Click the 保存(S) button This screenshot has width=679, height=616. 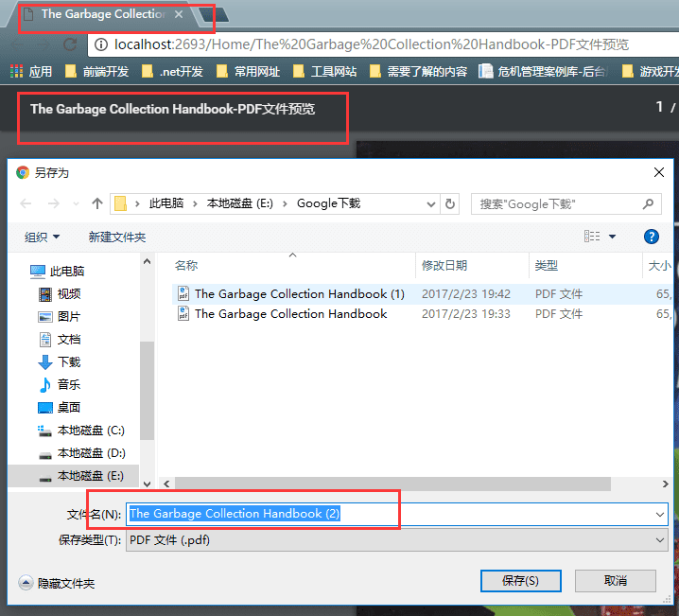coord(520,580)
